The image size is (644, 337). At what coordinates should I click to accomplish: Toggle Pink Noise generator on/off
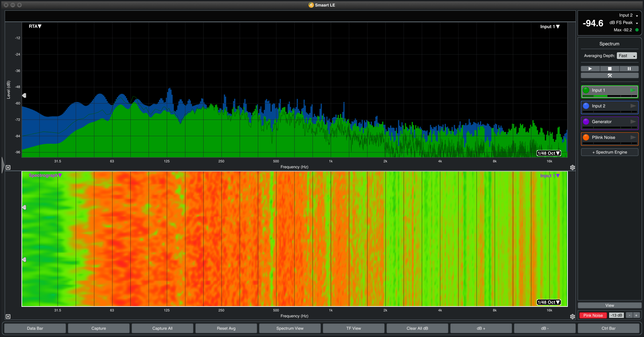[x=593, y=315]
